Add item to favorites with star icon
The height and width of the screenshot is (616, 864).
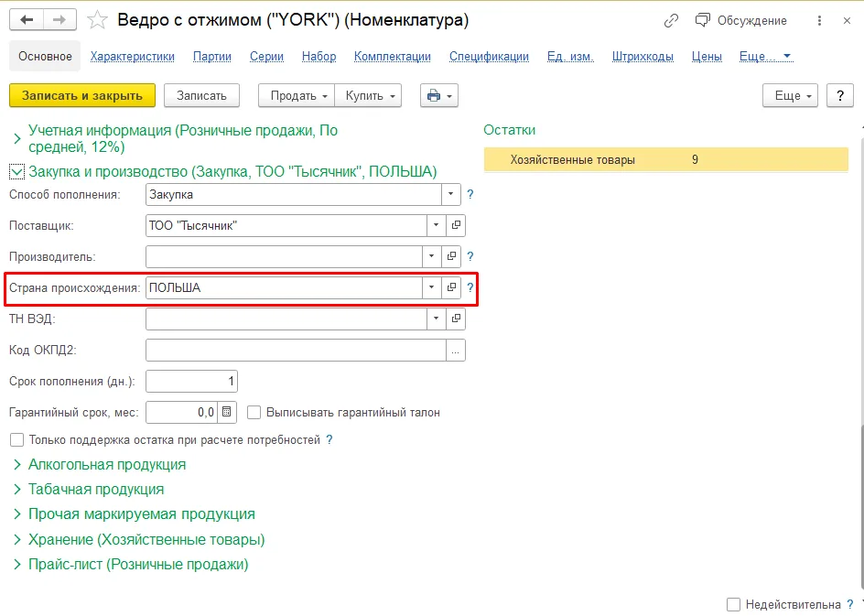pos(98,20)
